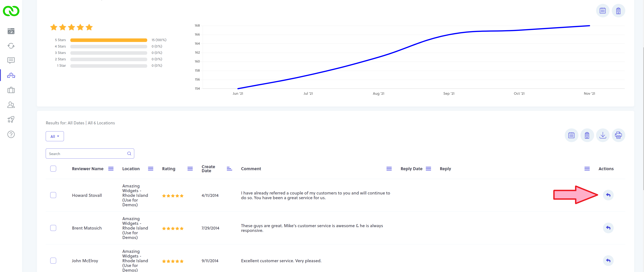Click the print icon above the reviews table
This screenshot has width=644, height=272.
tap(618, 135)
